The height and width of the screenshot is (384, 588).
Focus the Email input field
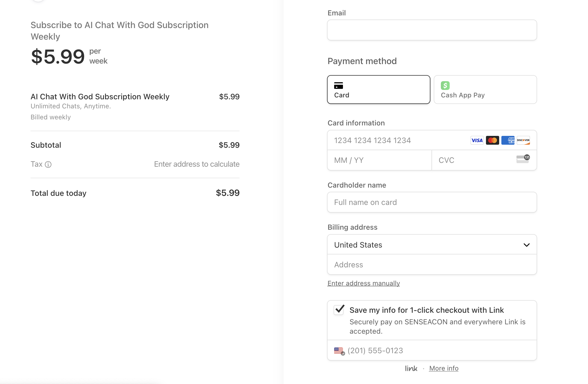pyautogui.click(x=432, y=30)
